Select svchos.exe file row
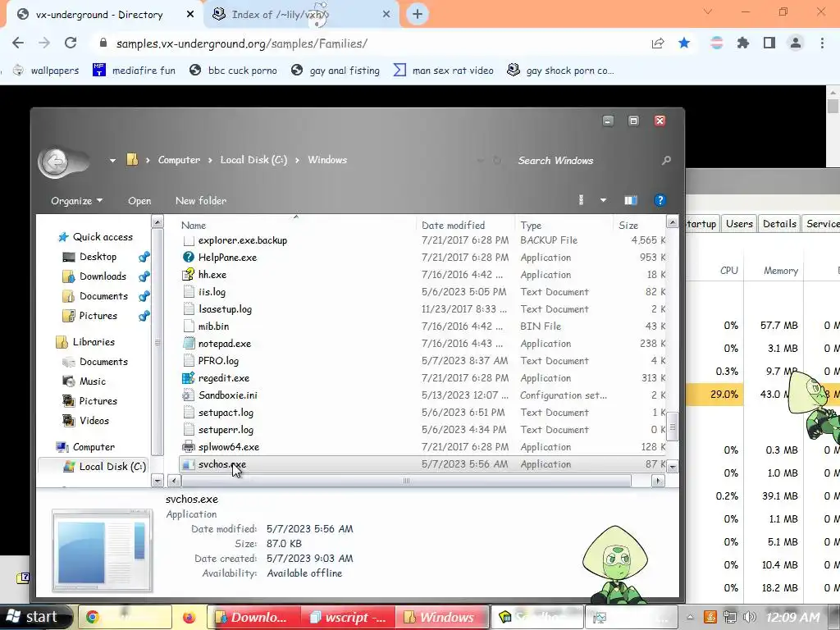The height and width of the screenshot is (630, 840). [x=422, y=464]
